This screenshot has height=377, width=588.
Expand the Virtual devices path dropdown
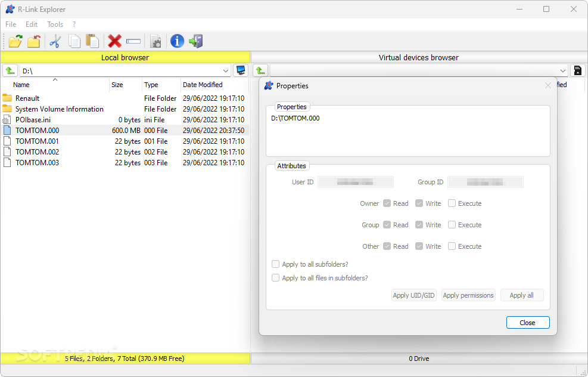[563, 70]
